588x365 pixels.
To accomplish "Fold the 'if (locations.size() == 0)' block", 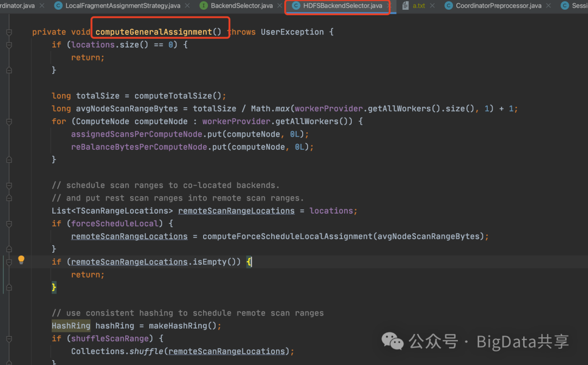I will click(9, 45).
